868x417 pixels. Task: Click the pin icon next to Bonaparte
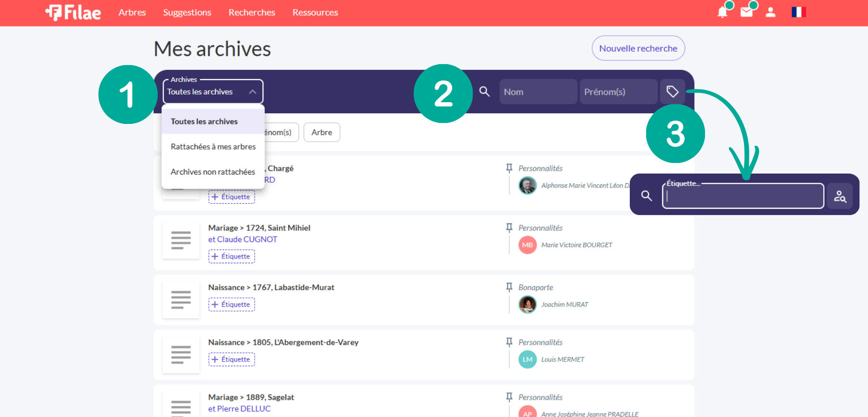click(509, 287)
